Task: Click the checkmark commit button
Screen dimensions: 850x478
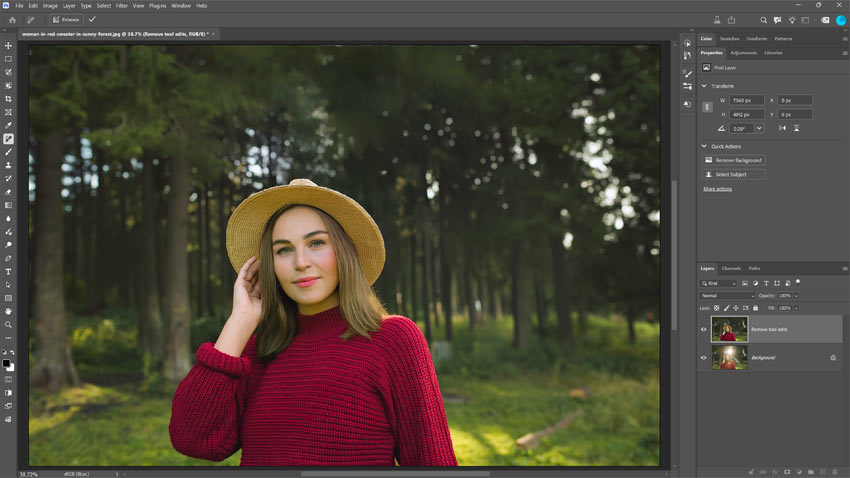Action: click(92, 20)
